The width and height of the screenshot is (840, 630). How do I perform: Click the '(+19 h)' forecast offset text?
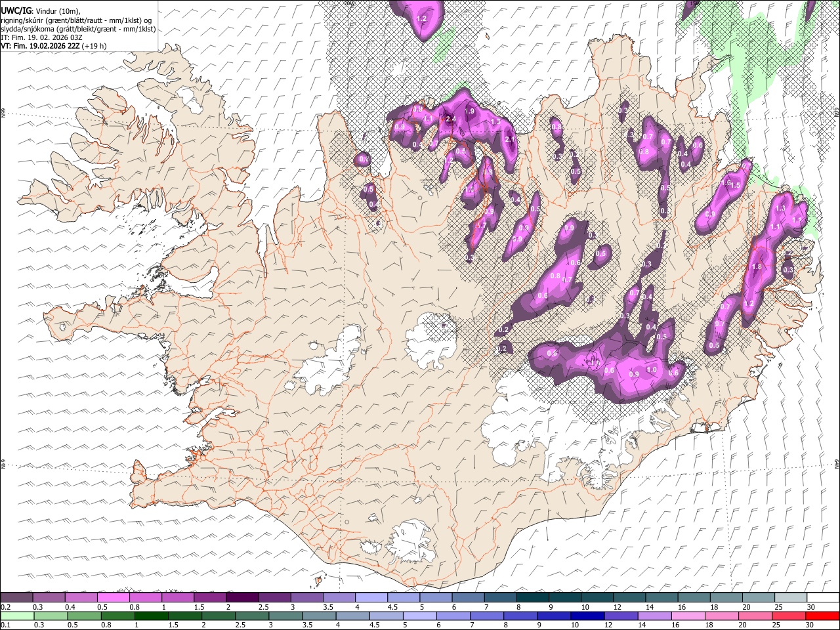pos(94,46)
